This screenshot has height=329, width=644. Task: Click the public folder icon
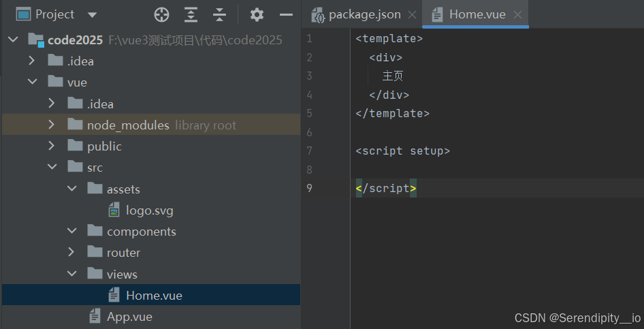[x=75, y=145]
